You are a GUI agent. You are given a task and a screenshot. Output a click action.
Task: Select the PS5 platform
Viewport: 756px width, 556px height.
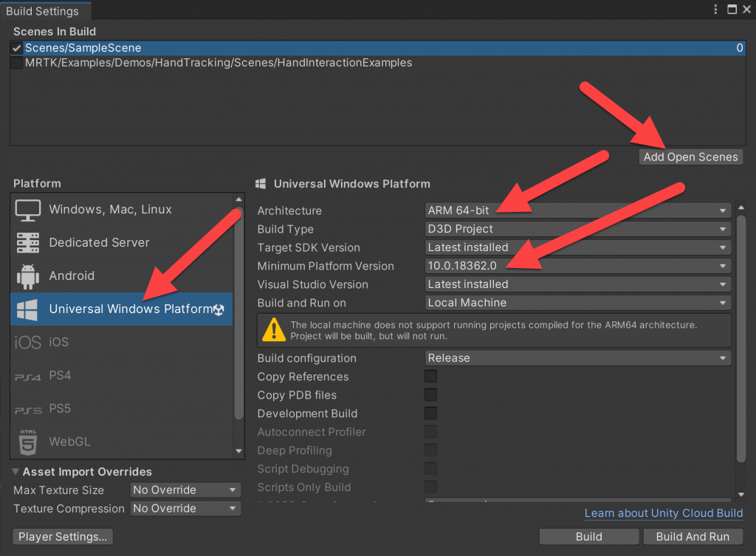[x=122, y=408]
